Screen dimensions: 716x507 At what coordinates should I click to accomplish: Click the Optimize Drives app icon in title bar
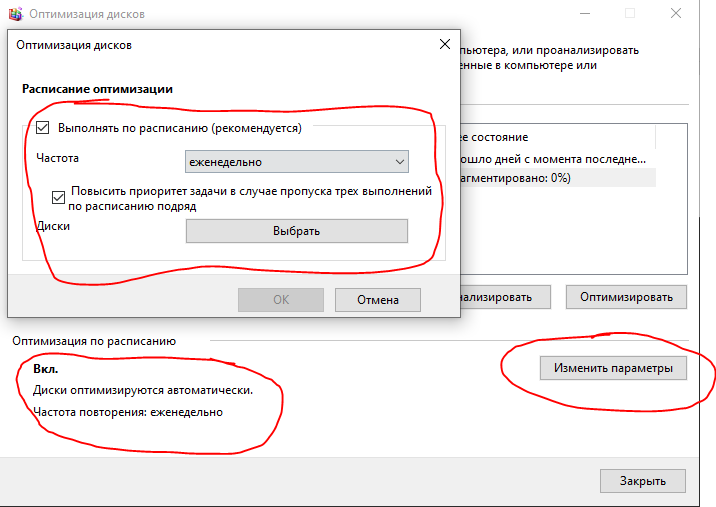[15, 14]
